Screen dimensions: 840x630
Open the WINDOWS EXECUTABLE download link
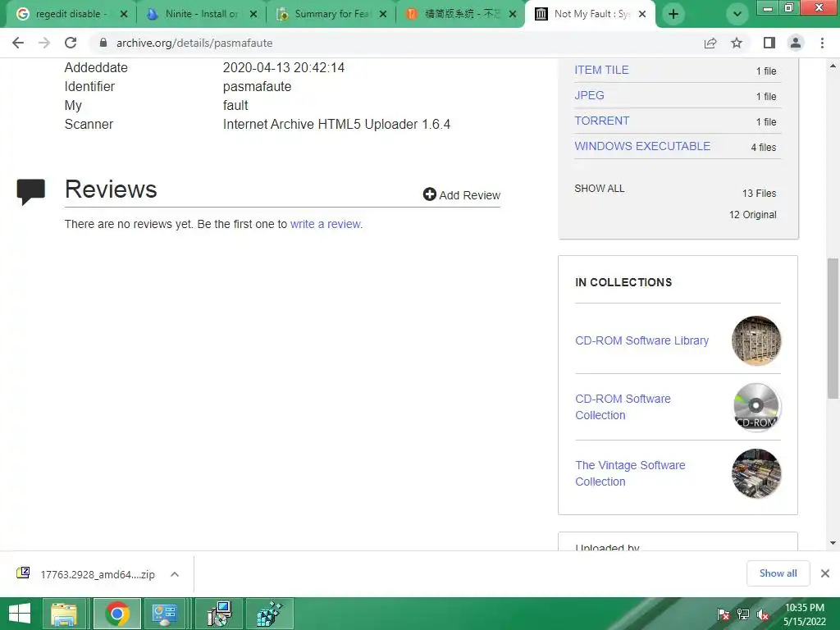[642, 146]
